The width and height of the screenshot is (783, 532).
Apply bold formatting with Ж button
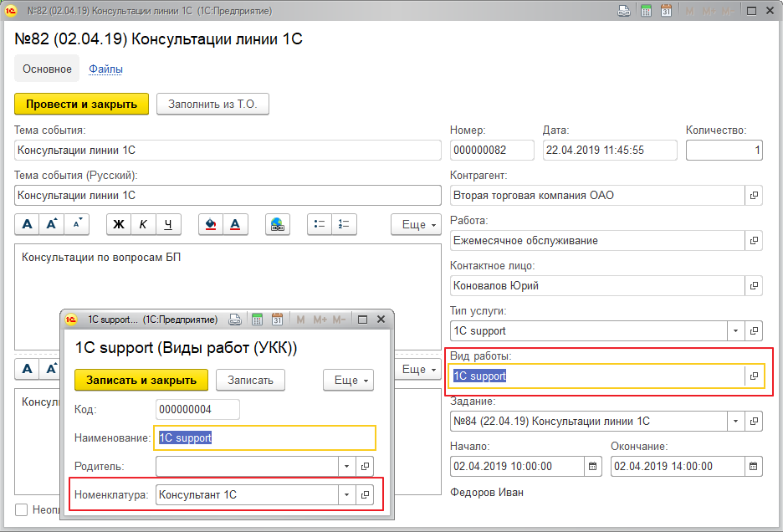119,225
